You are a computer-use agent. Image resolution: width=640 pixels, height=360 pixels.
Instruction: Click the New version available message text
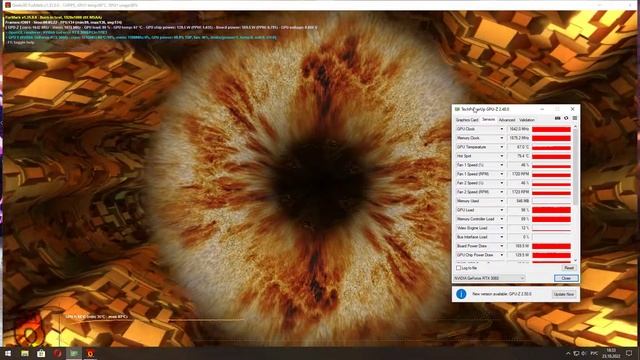502,294
